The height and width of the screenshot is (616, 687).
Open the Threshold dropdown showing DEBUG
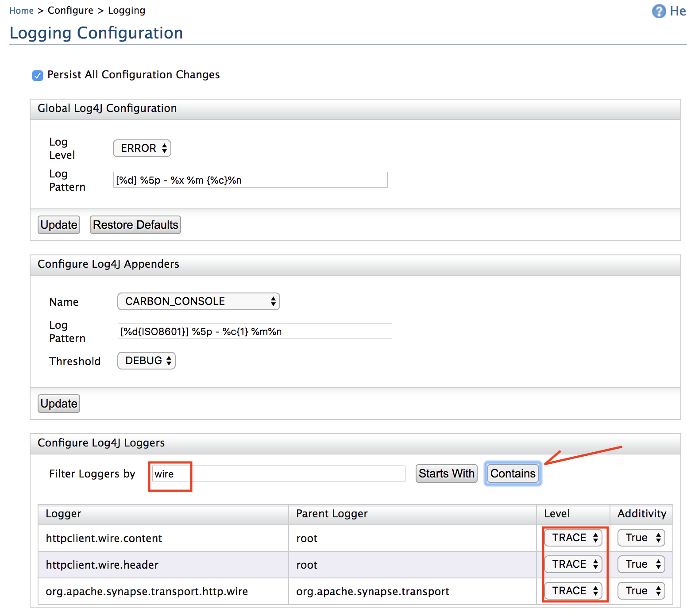(x=146, y=361)
